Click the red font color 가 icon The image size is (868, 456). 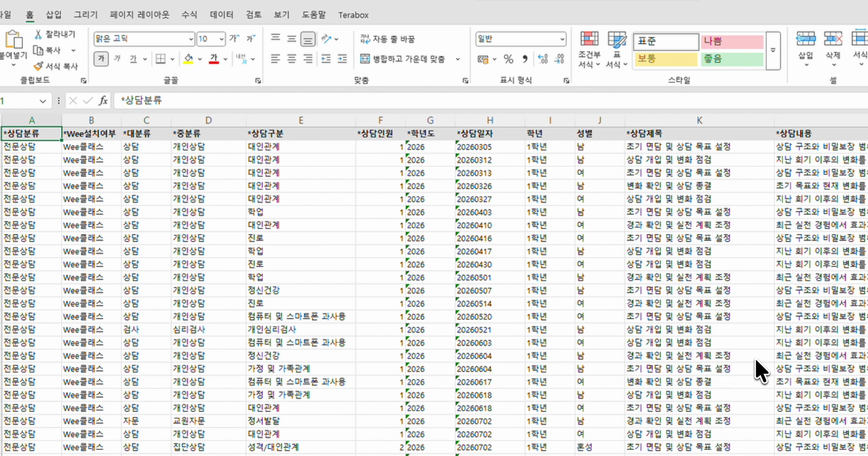(214, 59)
